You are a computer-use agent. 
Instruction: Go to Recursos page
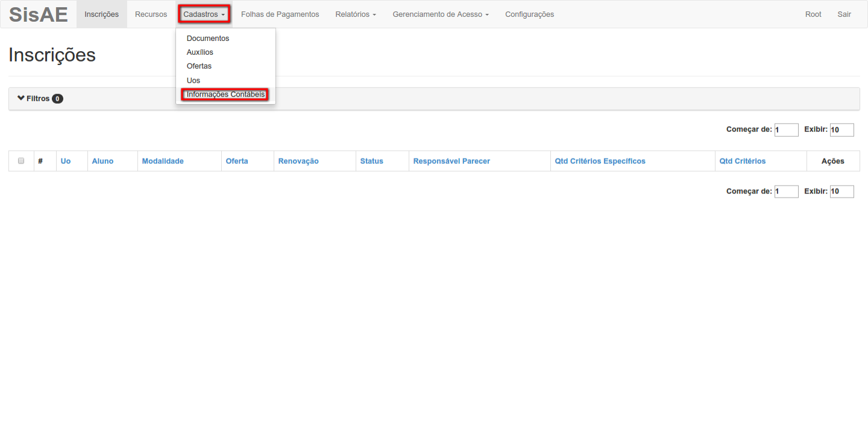(x=151, y=14)
